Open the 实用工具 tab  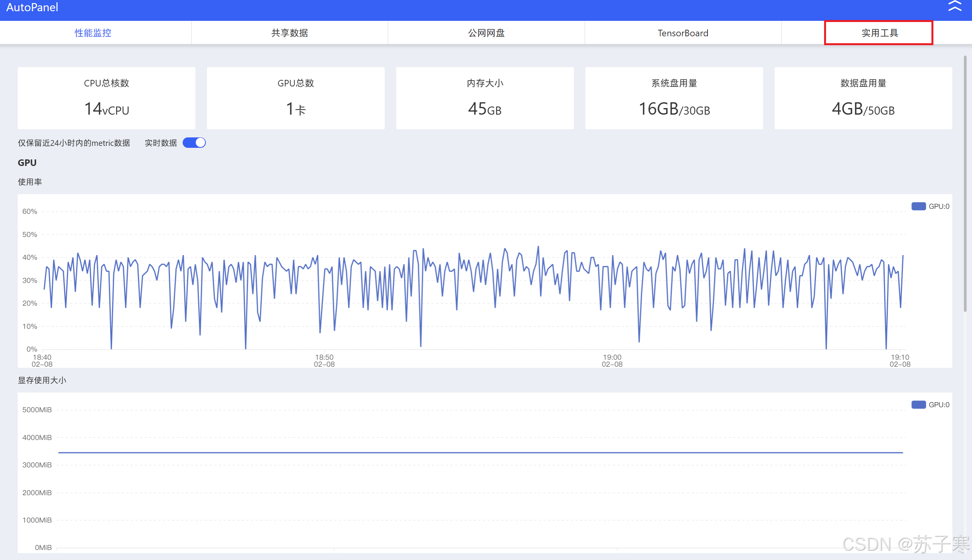click(x=879, y=33)
